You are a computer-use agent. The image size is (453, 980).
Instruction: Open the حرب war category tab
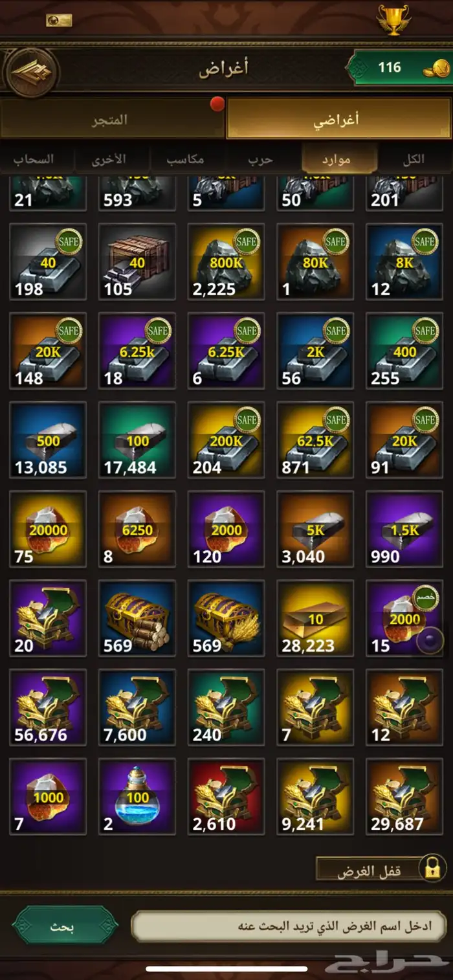tap(263, 159)
